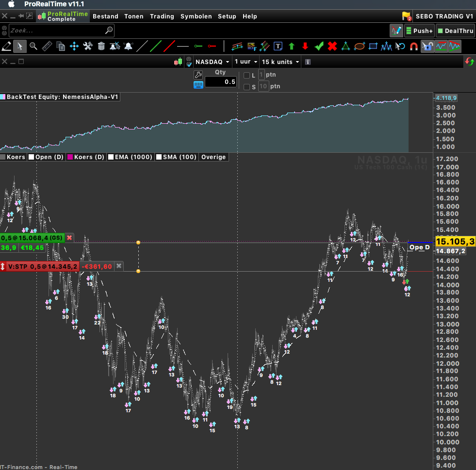Open the Bestand menu
Viewport: 476px width, 470px height.
pos(105,16)
